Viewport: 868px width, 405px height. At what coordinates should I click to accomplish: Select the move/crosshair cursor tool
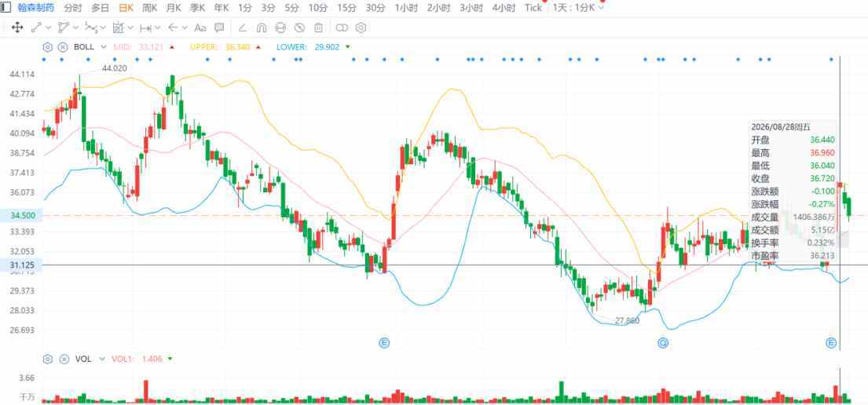coord(17,27)
